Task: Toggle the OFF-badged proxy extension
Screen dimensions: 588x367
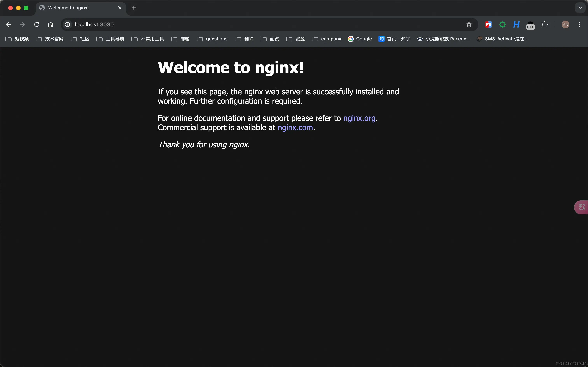Action: pos(530,25)
